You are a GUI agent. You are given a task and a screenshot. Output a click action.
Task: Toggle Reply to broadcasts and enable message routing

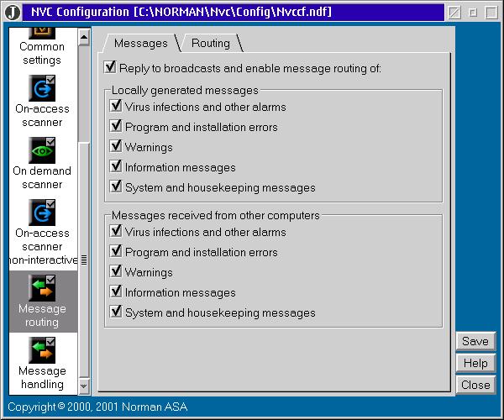tap(110, 67)
